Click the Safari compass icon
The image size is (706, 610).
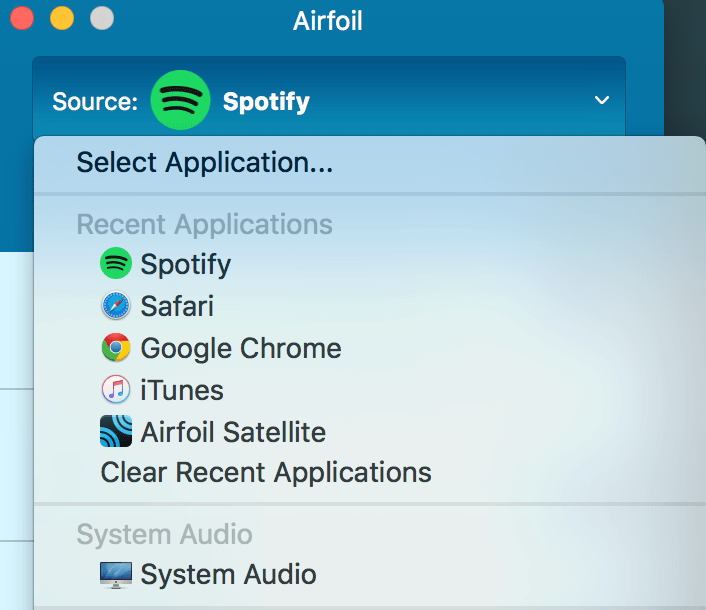coord(116,306)
